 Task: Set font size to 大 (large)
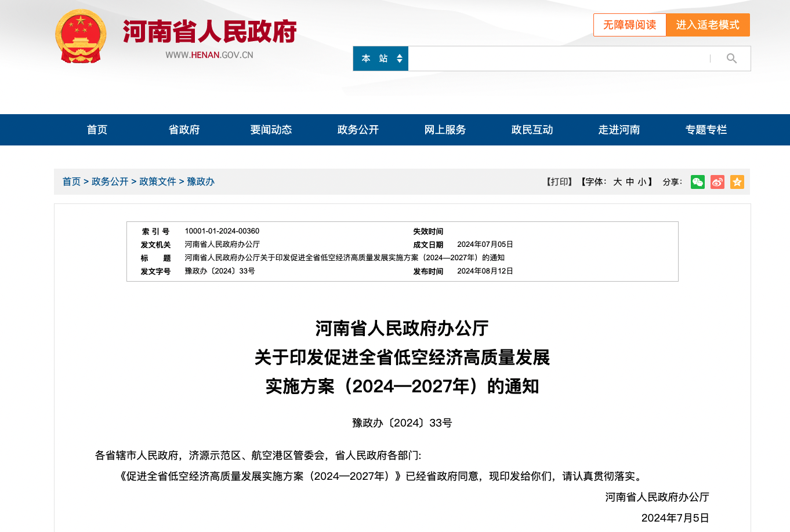617,182
